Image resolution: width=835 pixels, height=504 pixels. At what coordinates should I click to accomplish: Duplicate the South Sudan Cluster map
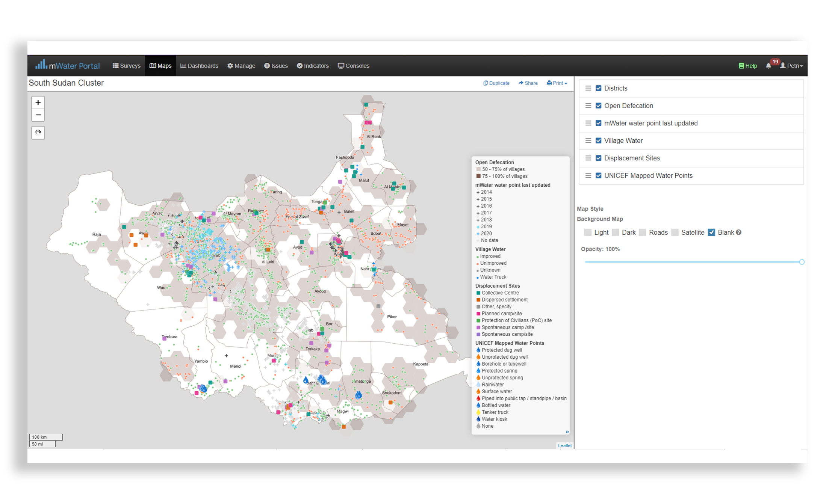[496, 83]
